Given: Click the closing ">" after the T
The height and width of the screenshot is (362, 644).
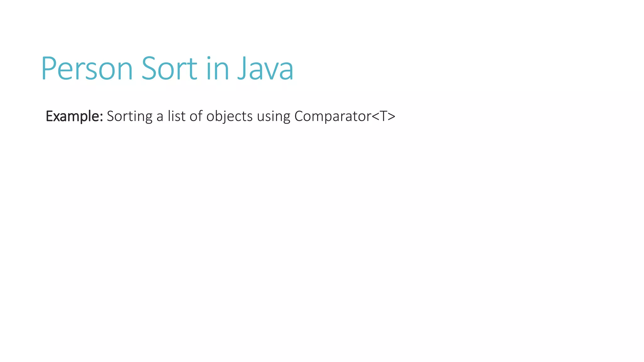Looking at the screenshot, I should click(391, 116).
